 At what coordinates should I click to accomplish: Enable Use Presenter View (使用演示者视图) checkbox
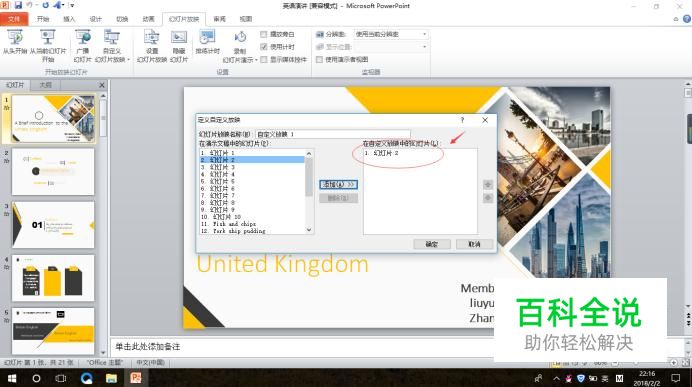[319, 60]
